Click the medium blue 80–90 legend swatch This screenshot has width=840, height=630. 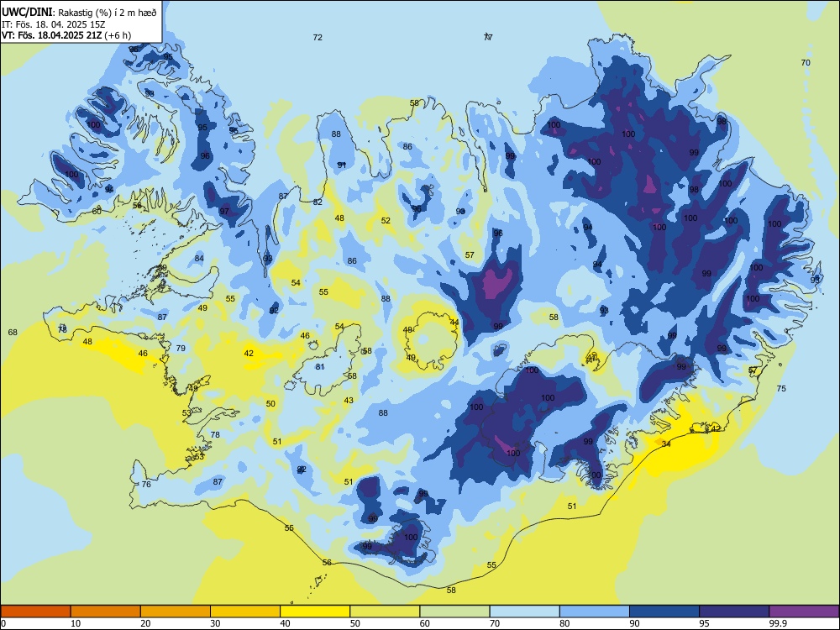tap(595, 612)
